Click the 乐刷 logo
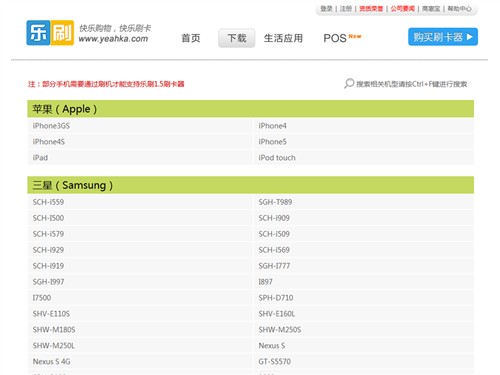The height and width of the screenshot is (375, 500). click(50, 33)
